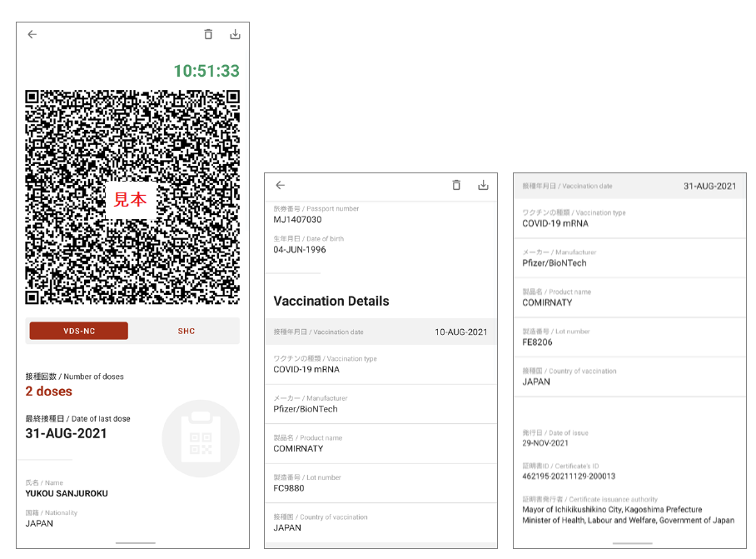The image size is (756, 559).
Task: Tap passport number MJ1407030
Action: [297, 219]
